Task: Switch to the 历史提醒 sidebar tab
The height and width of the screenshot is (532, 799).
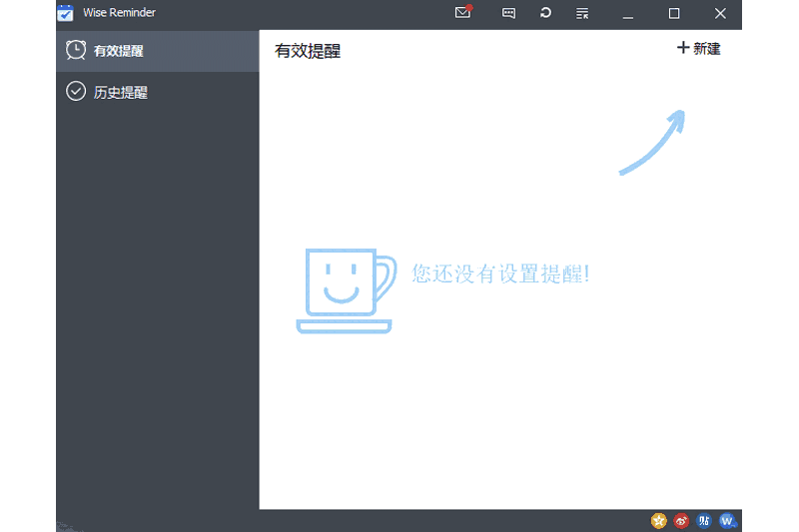Action: coord(120,92)
